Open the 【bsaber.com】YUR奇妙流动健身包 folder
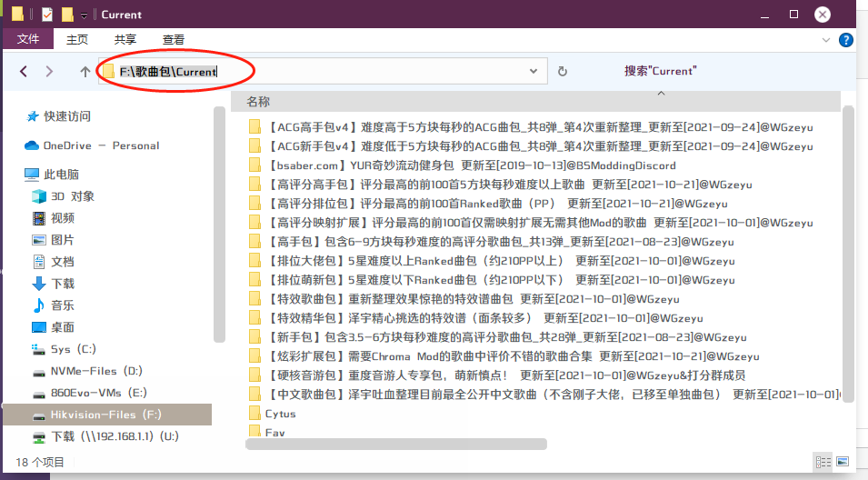Image resolution: width=868 pixels, height=480 pixels. (x=473, y=165)
